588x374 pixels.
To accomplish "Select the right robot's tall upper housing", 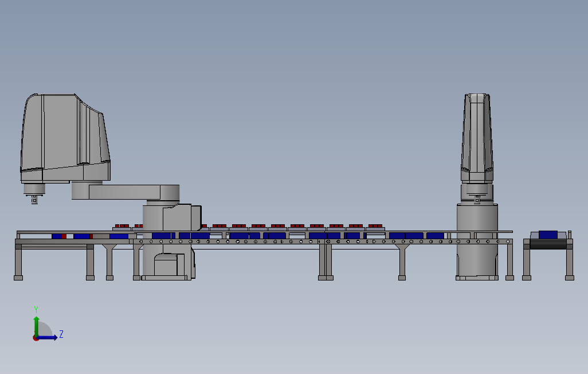I will click(x=477, y=137).
